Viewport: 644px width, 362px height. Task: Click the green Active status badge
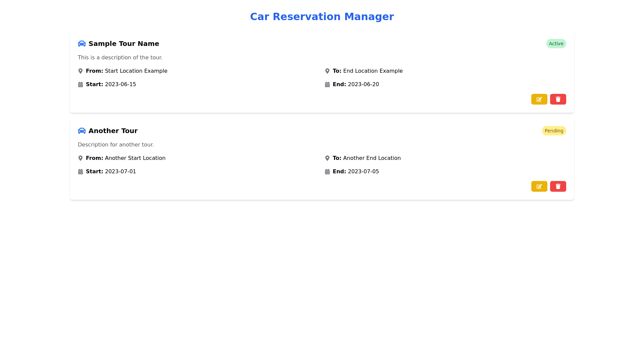click(x=556, y=44)
